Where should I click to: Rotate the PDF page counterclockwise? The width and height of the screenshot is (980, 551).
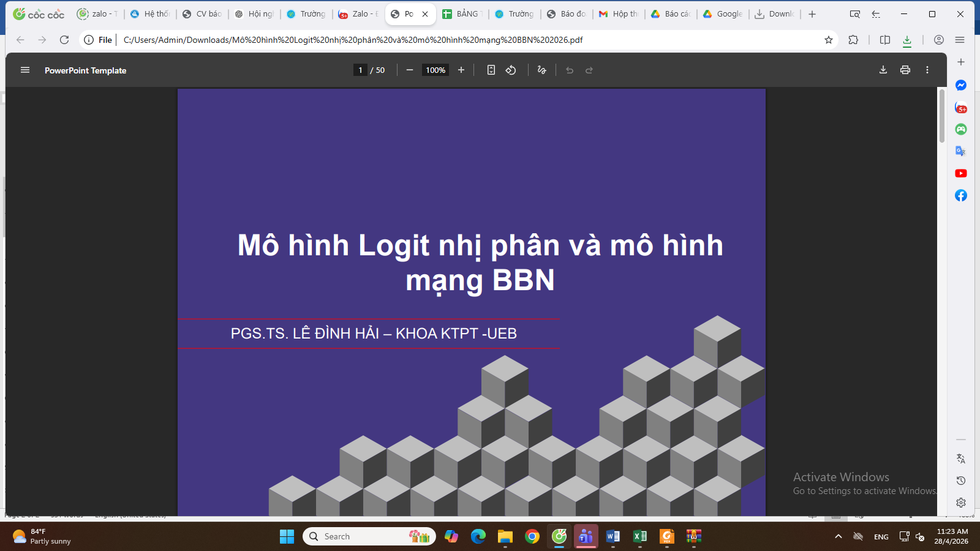pyautogui.click(x=511, y=70)
